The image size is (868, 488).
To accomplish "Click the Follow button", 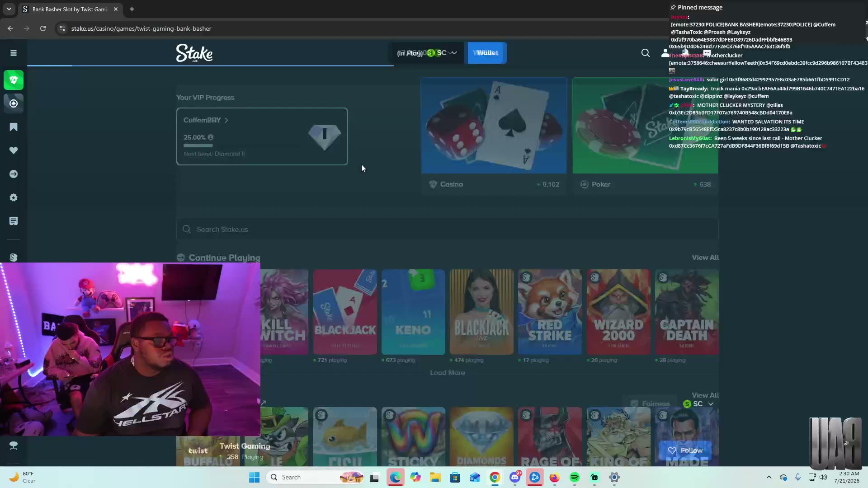I will (685, 450).
